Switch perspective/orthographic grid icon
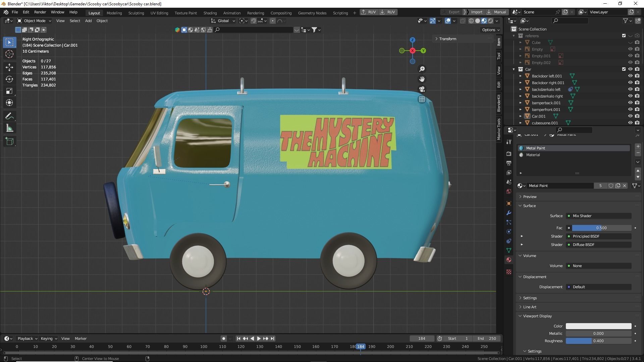Screen dimensions: 644x362 (x=422, y=99)
